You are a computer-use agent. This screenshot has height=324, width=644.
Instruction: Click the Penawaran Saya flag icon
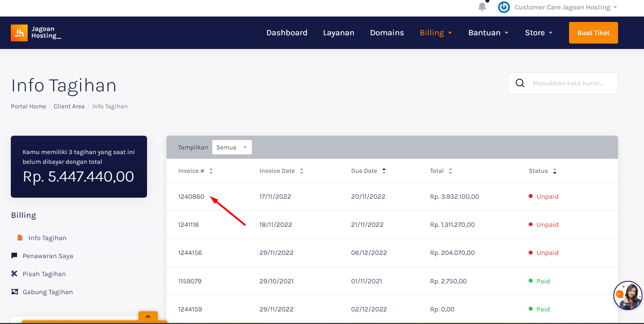click(14, 256)
